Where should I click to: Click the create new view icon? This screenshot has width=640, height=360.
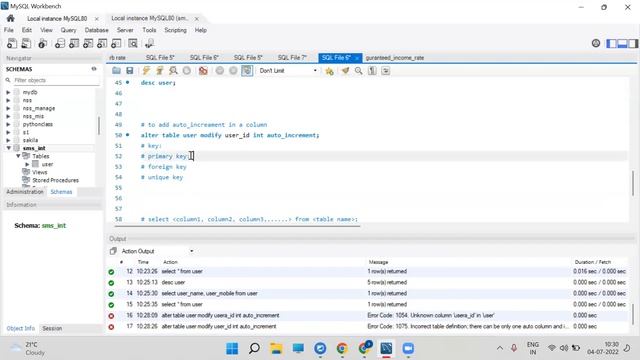[88, 43]
